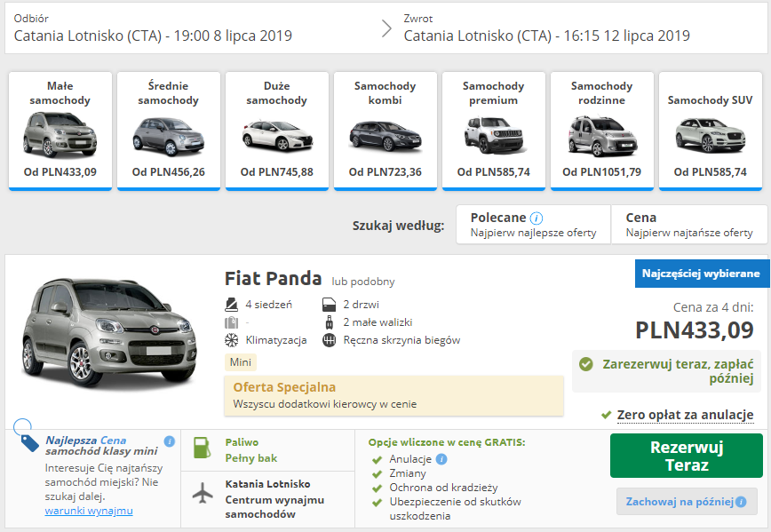Click the Zwrot Catania Lotnisko return details
This screenshot has height=532, width=771.
(547, 29)
